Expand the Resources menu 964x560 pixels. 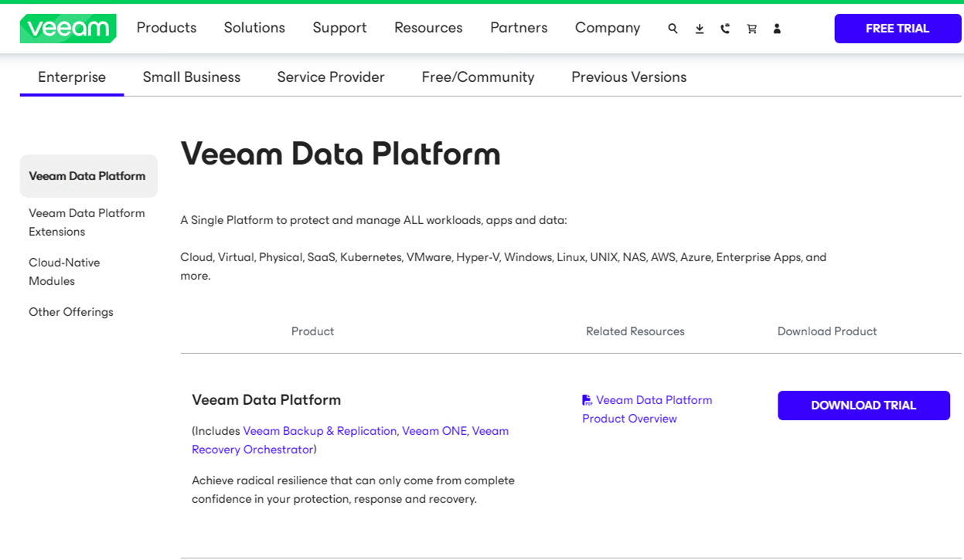click(428, 28)
